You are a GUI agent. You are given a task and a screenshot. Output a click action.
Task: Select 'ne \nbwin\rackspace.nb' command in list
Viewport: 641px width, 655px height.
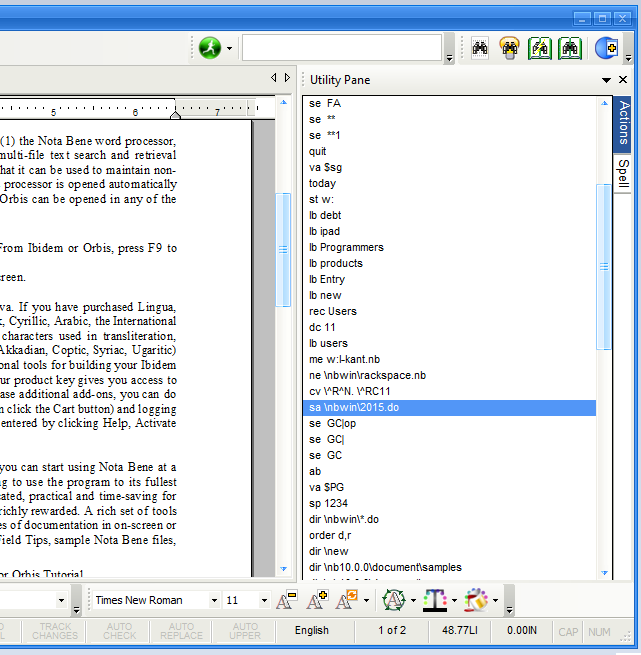click(x=367, y=375)
